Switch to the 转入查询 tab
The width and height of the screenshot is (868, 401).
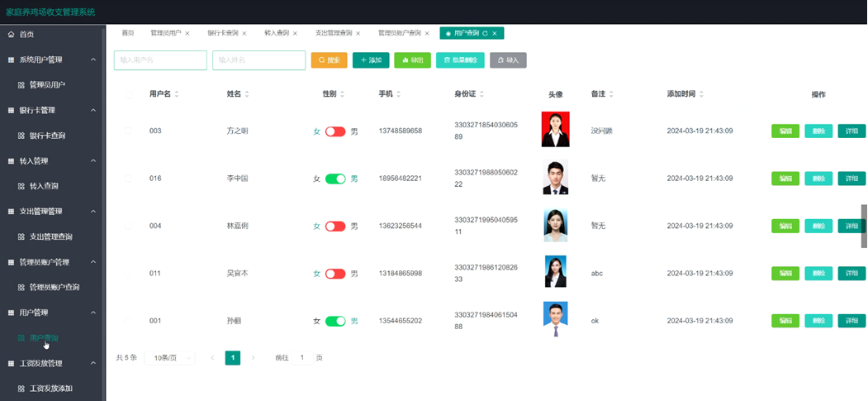pyautogui.click(x=277, y=33)
